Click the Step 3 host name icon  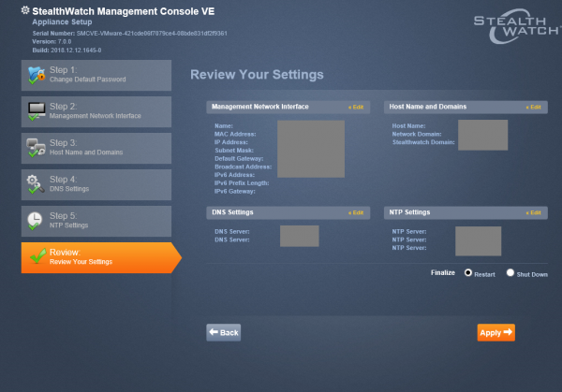36,147
